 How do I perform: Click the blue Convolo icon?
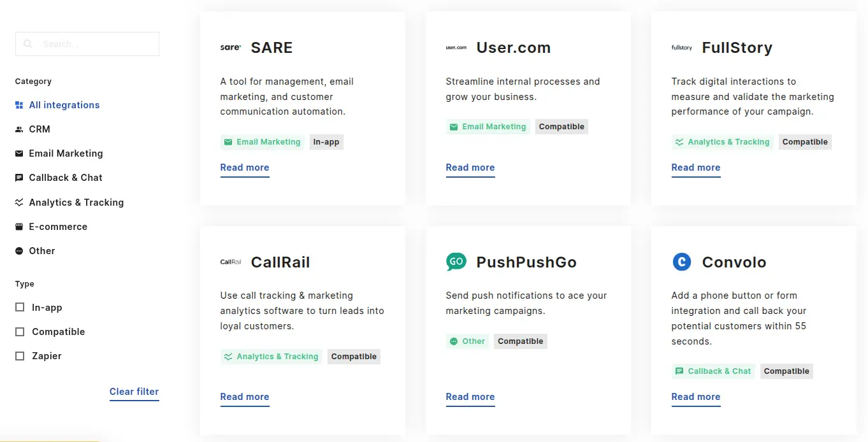click(681, 261)
